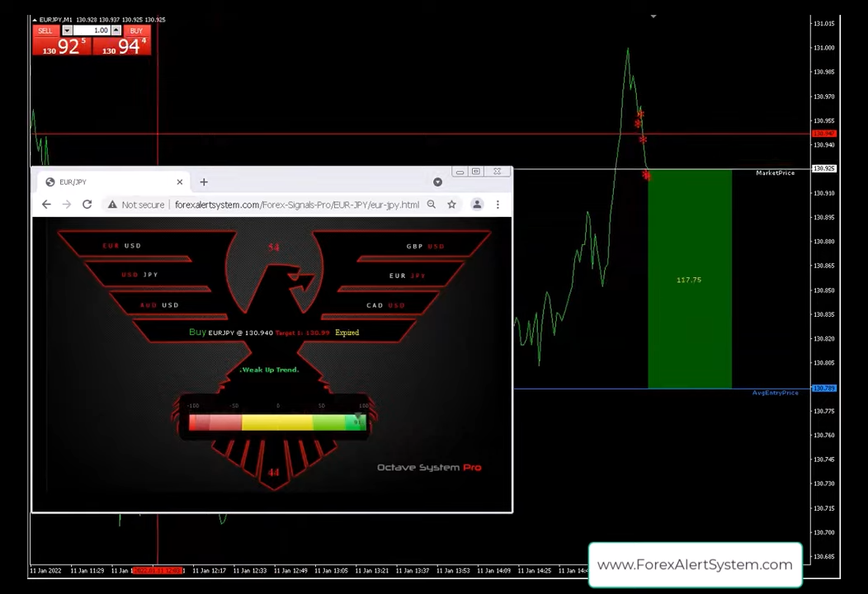Screen dimensions: 868x594
Task: Click the Expired status label
Action: click(x=347, y=332)
